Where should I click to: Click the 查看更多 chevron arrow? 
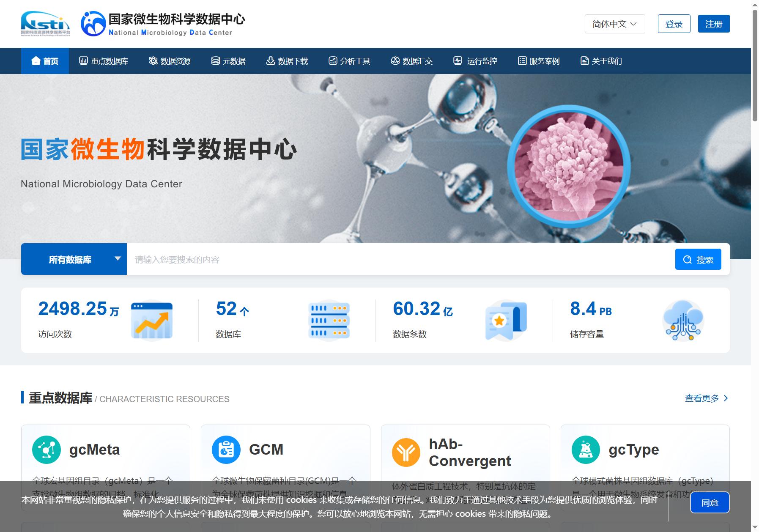tap(726, 398)
